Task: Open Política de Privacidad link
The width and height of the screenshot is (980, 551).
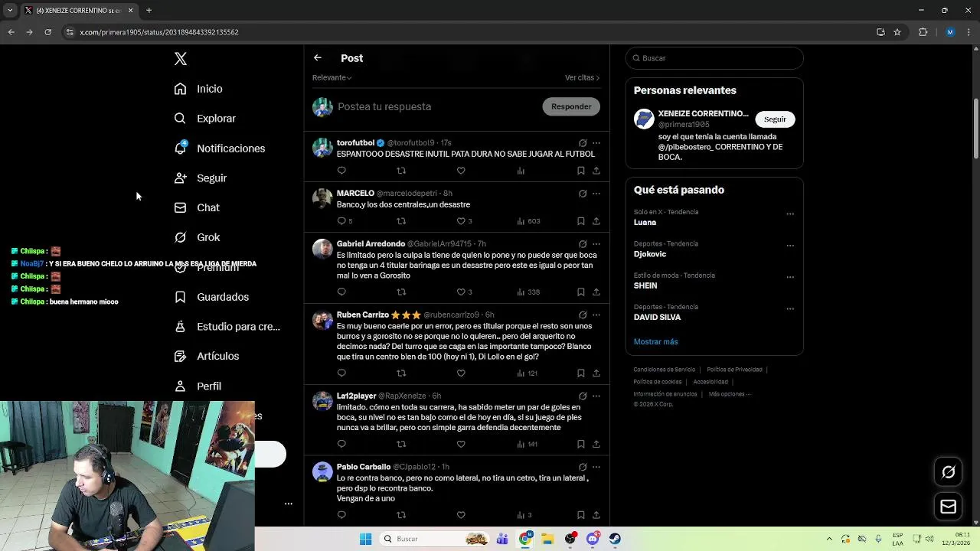Action: (x=734, y=370)
